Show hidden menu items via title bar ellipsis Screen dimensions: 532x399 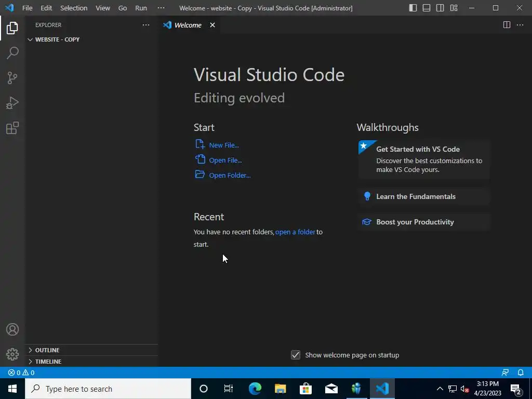(x=161, y=8)
